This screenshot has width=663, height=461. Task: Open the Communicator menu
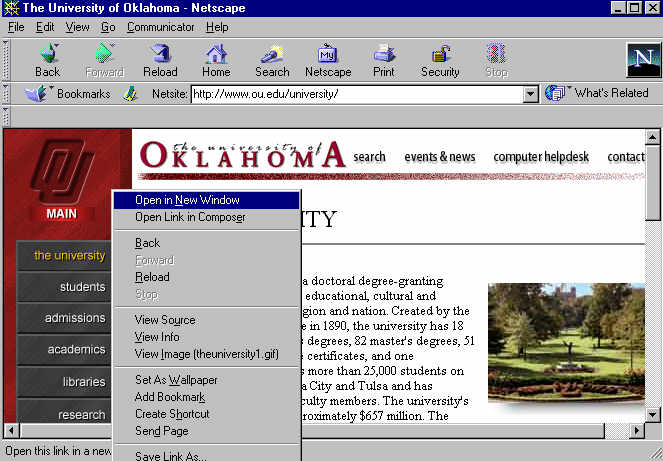pos(161,27)
